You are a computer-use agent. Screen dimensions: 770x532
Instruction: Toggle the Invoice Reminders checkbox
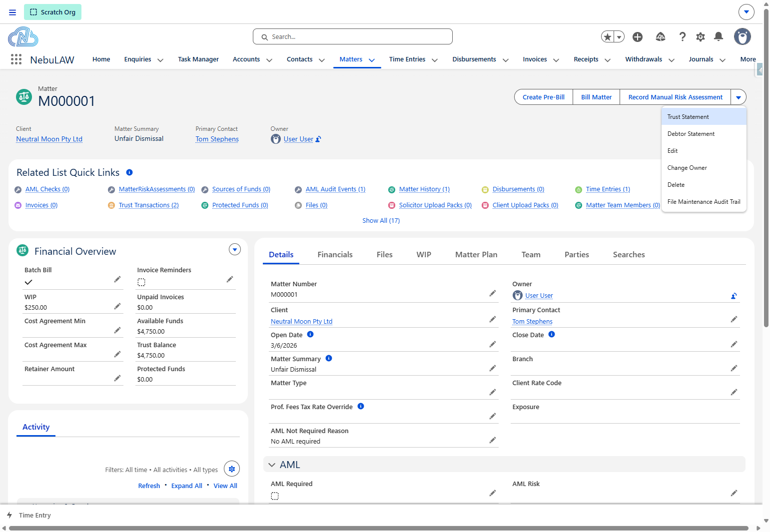[141, 282]
